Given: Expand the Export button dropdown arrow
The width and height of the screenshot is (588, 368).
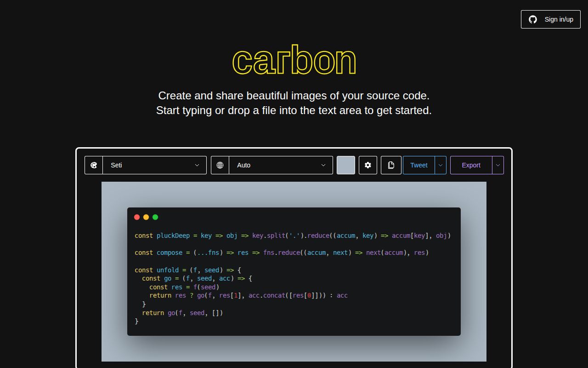Looking at the screenshot, I should point(497,165).
